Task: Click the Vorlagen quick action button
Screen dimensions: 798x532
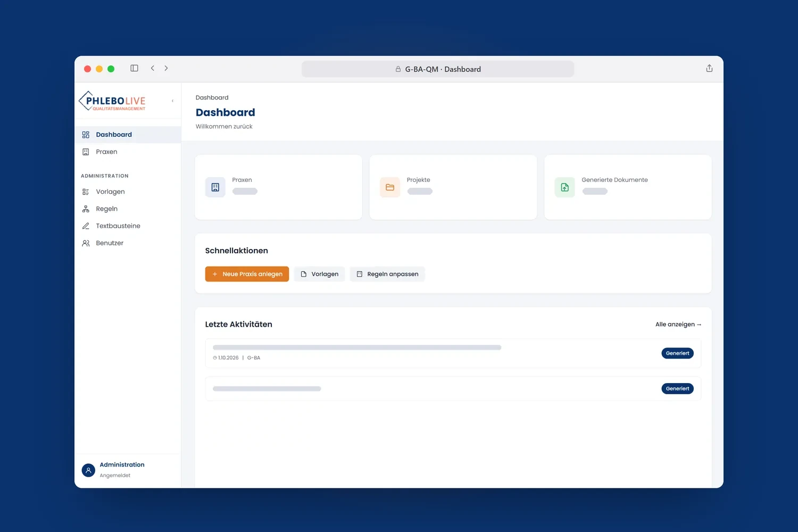Action: click(x=319, y=274)
